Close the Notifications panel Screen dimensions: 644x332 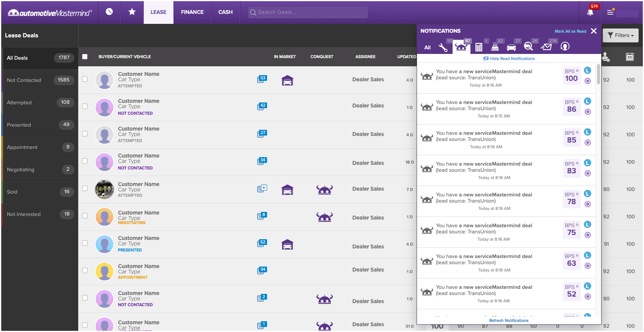594,31
